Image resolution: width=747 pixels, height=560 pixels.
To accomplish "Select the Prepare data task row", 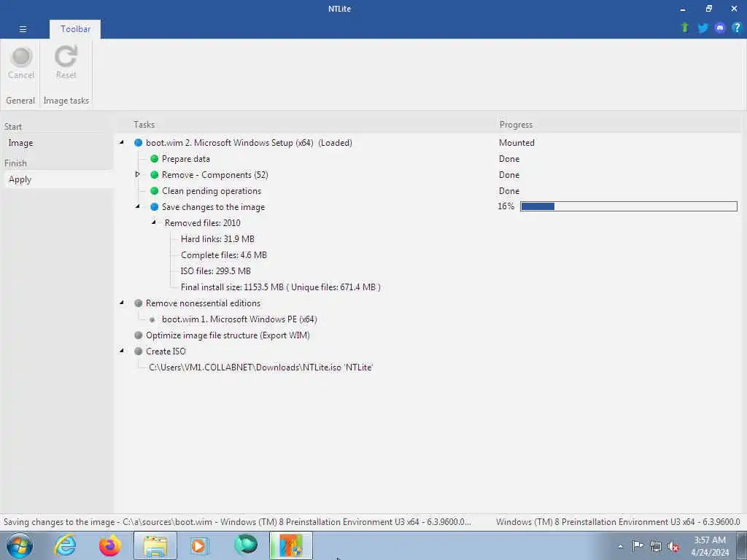I will [186, 158].
